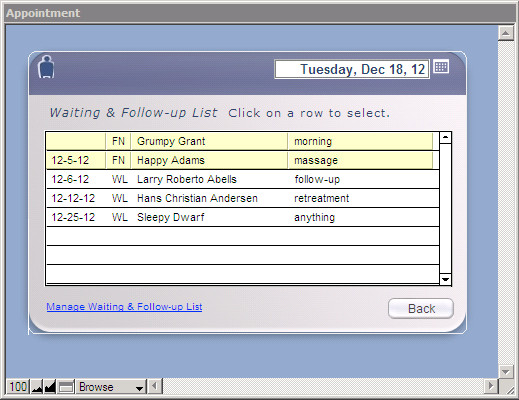The image size is (519, 400).
Task: Click the window scroll down arrow
Action: (x=506, y=372)
